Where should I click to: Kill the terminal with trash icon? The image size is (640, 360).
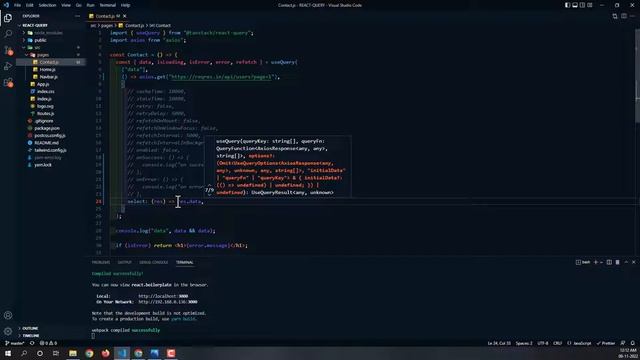click(x=617, y=262)
